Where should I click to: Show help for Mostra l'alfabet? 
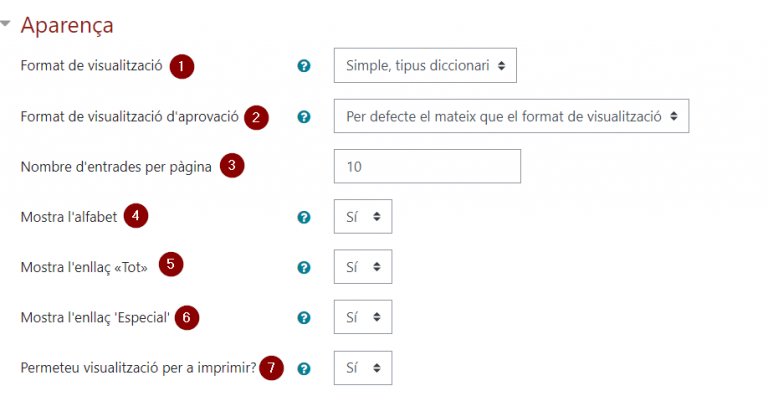[304, 217]
